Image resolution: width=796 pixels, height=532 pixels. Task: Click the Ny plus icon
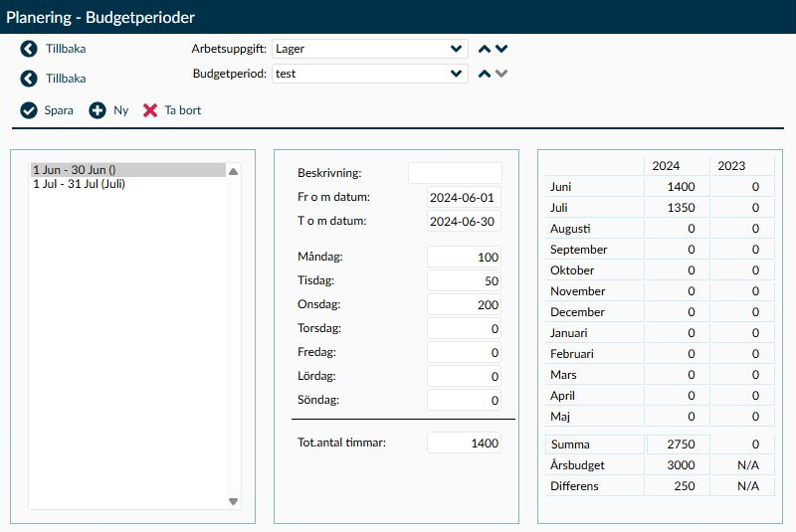pyautogui.click(x=98, y=110)
